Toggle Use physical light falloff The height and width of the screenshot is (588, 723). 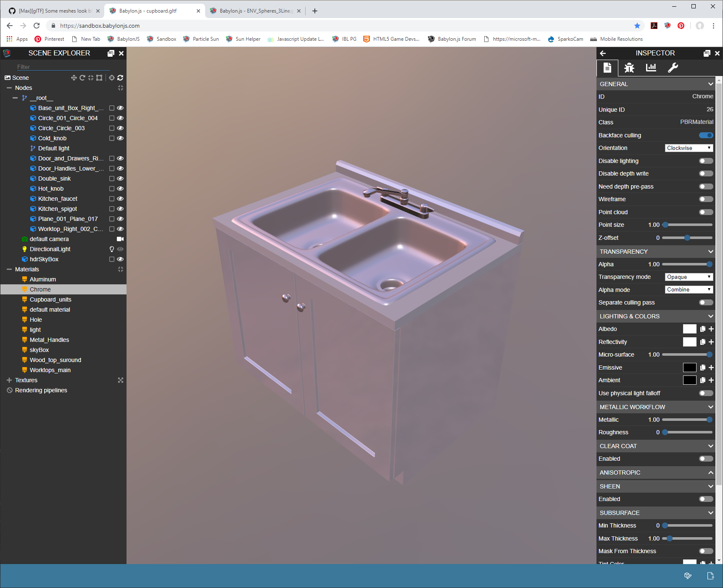(x=706, y=393)
